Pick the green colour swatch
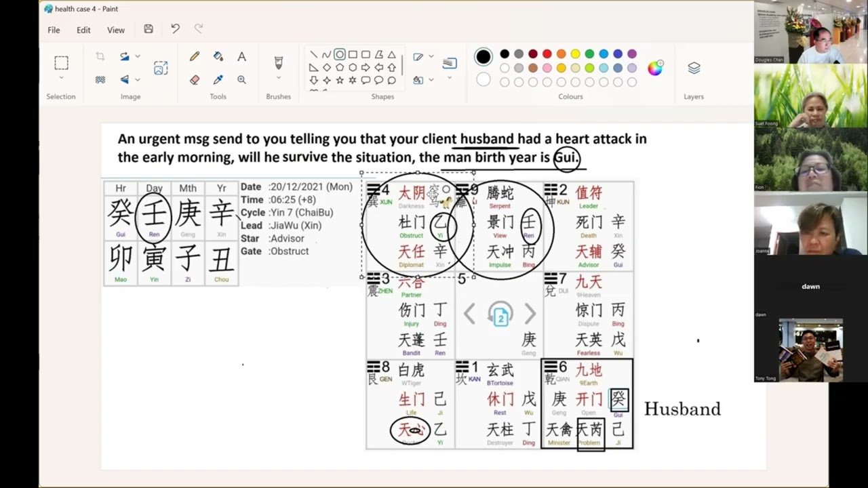 (589, 54)
